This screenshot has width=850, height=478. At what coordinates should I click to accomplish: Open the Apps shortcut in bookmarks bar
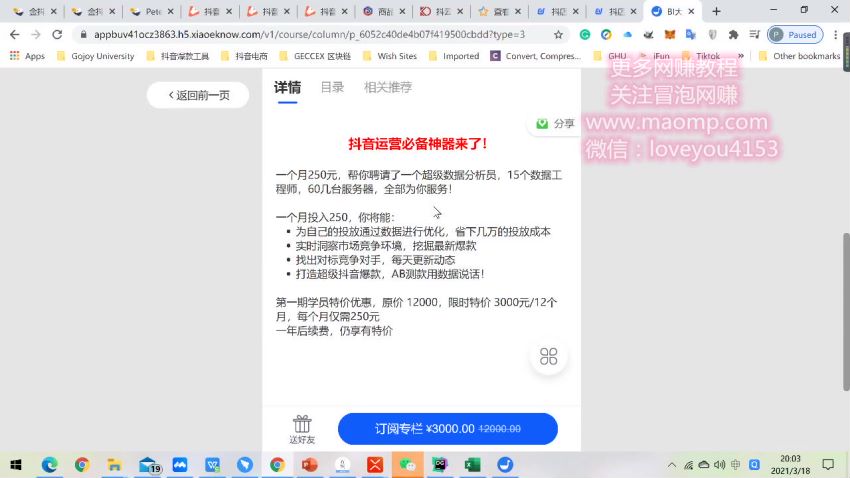tap(27, 56)
